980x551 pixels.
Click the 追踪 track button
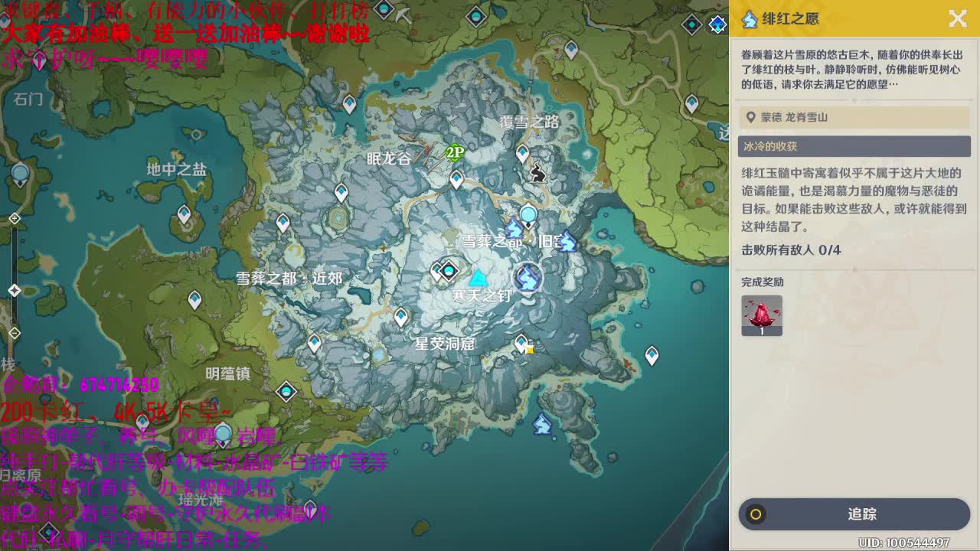(854, 514)
